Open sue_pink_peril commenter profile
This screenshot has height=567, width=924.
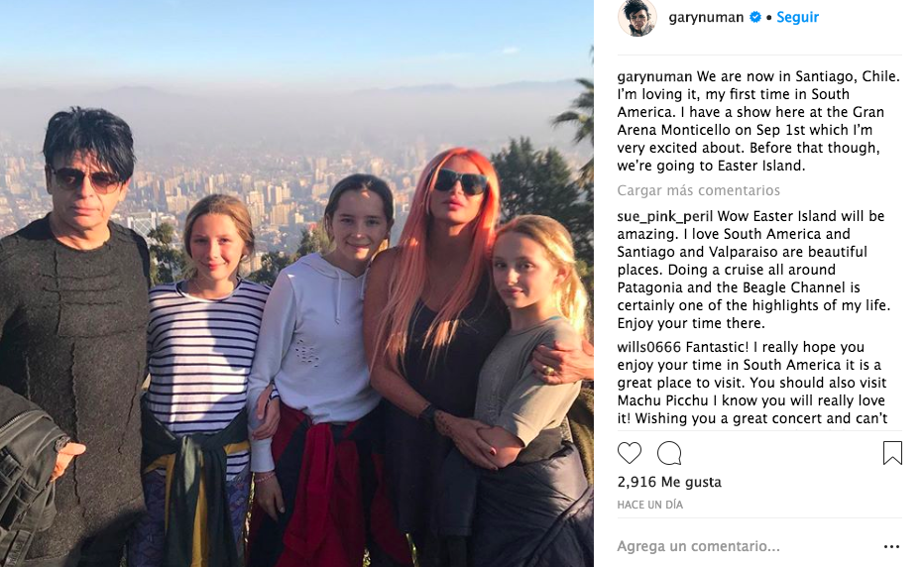[x=664, y=216]
